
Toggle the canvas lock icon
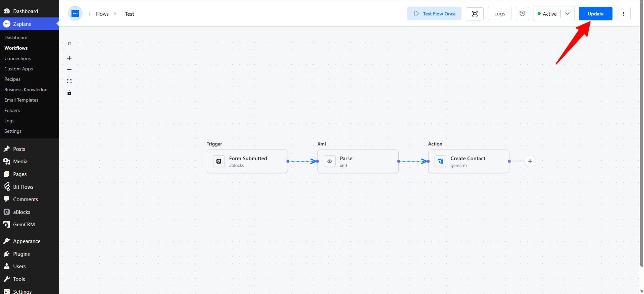click(69, 93)
